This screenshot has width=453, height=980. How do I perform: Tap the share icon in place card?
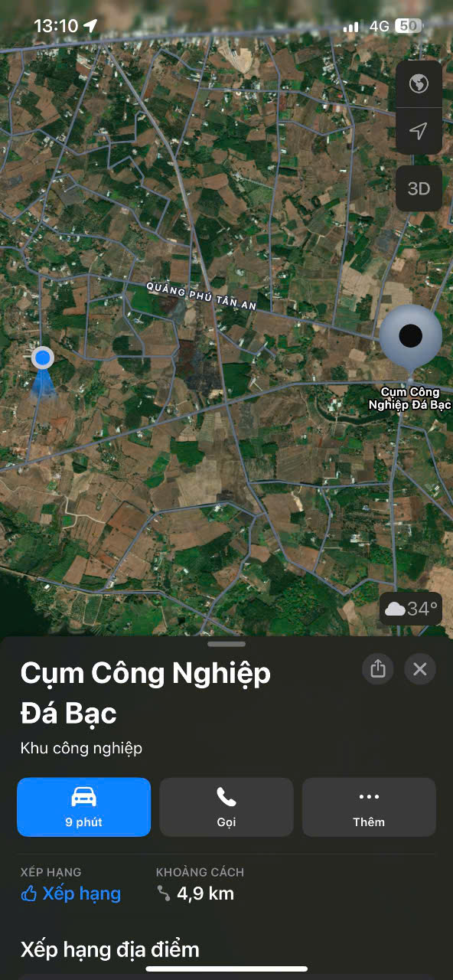pos(378,669)
